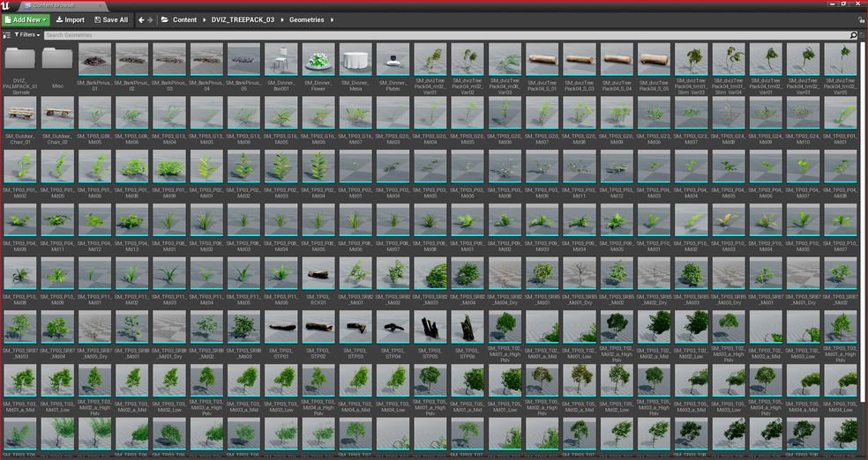Close the Content Browser tab
Image resolution: width=868 pixels, height=460 pixels.
101,5
